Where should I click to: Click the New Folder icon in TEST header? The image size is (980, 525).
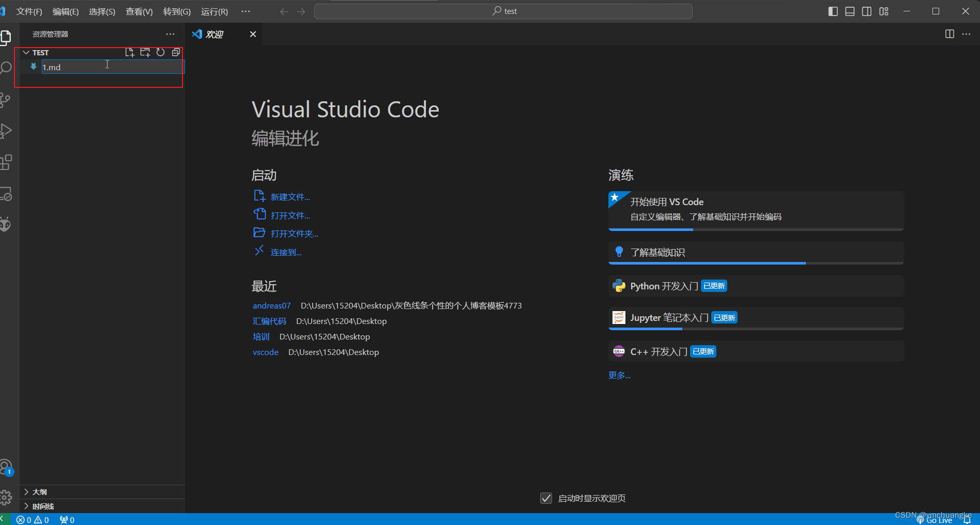point(145,52)
